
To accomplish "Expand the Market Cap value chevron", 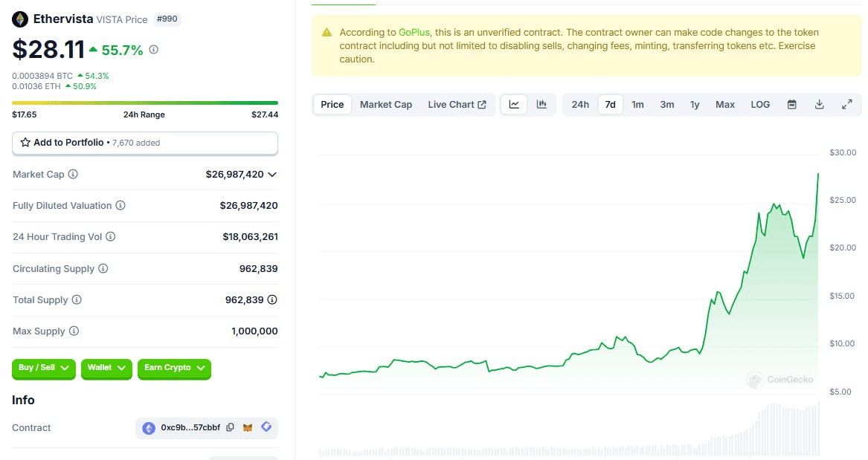I will [x=272, y=174].
